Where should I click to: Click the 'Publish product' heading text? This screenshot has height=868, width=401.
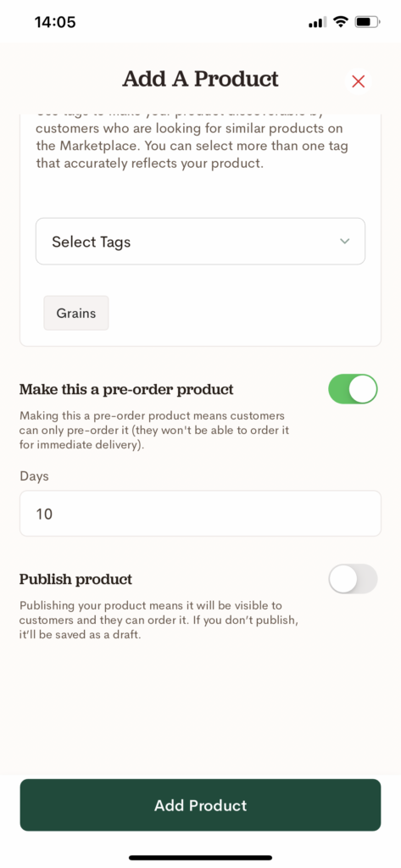(76, 580)
